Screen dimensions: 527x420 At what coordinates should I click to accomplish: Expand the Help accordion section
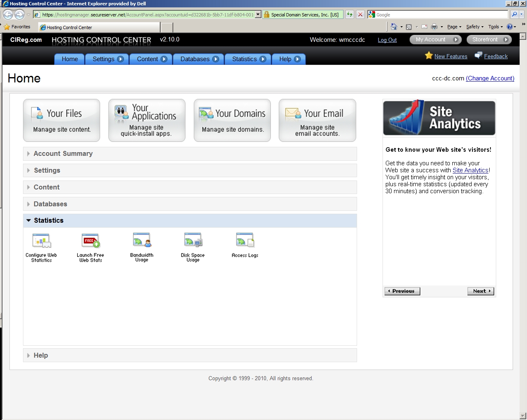tap(190, 356)
